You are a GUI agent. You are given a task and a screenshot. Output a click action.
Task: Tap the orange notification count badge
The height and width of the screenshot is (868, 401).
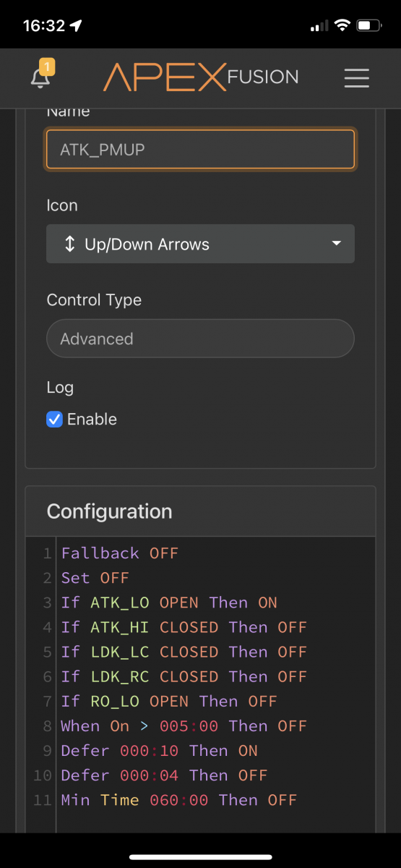tap(47, 67)
